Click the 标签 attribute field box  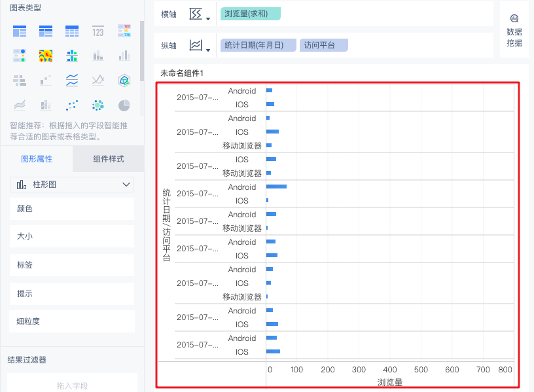(x=72, y=264)
